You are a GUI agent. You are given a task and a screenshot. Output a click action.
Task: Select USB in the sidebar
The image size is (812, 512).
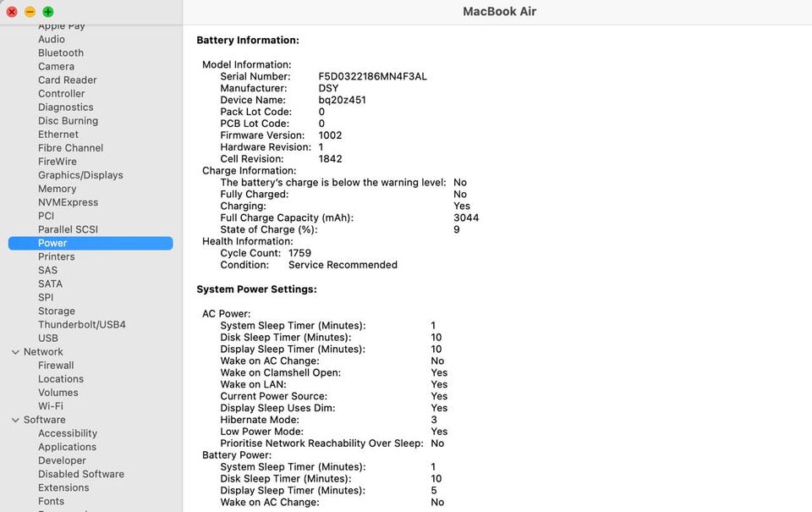click(x=47, y=338)
